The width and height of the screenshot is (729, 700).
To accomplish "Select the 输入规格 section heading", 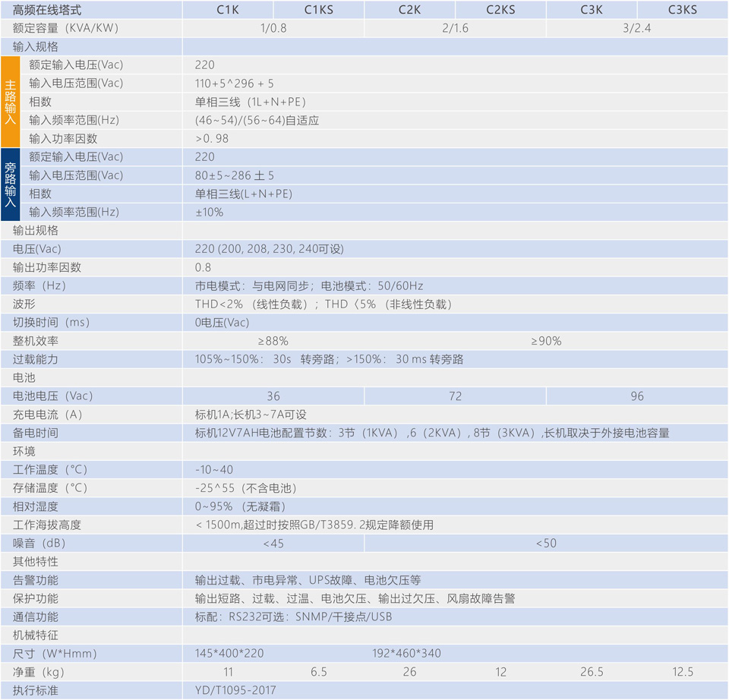I will [x=36, y=46].
